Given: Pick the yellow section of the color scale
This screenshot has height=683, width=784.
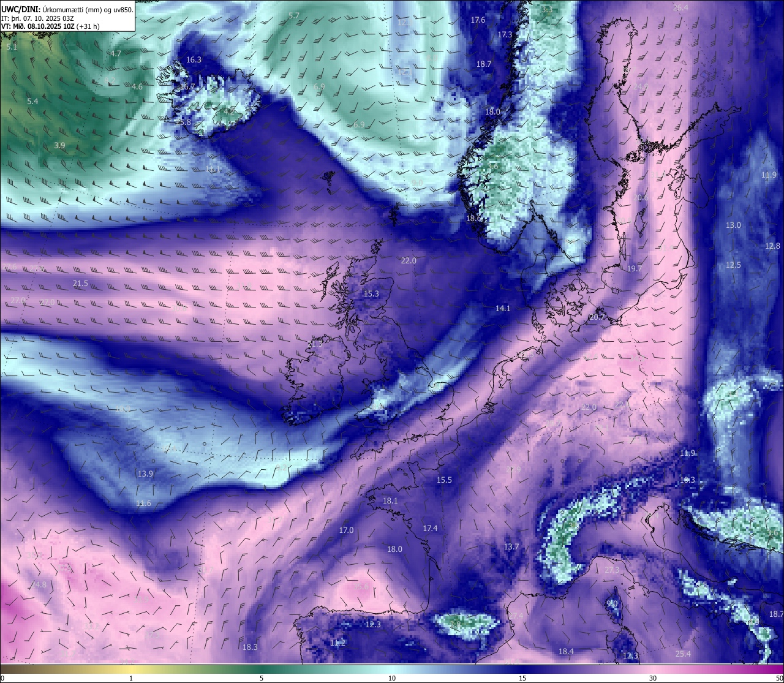Looking at the screenshot, I should tap(131, 668).
